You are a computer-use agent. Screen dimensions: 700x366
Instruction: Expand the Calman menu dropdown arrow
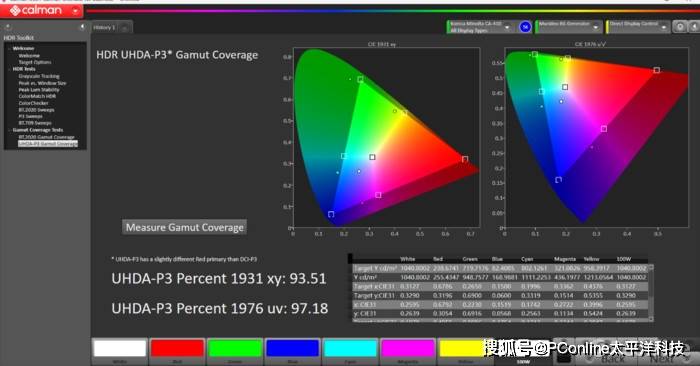pyautogui.click(x=75, y=11)
